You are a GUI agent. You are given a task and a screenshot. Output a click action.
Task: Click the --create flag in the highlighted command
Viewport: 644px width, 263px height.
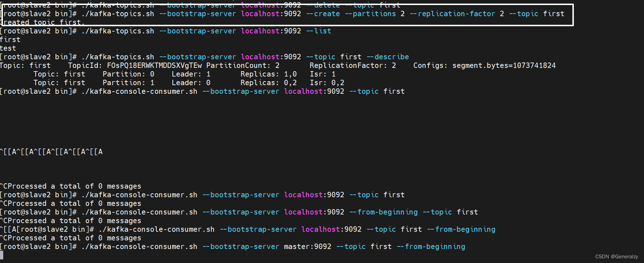pyautogui.click(x=323, y=14)
